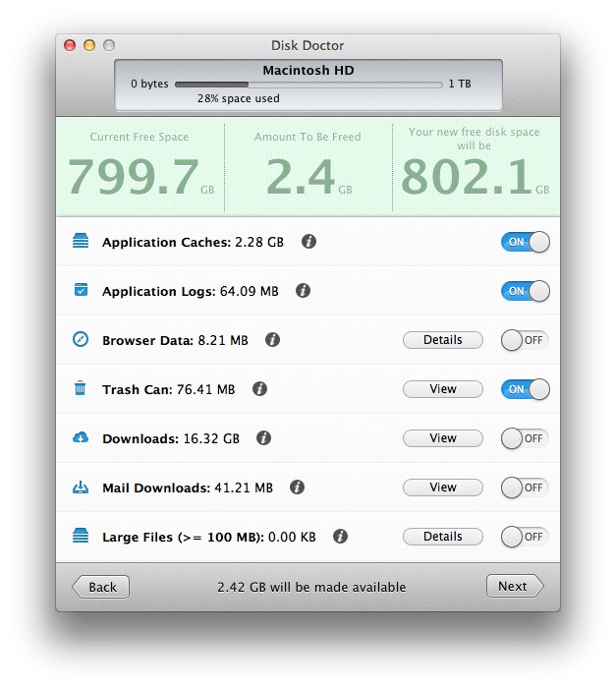Click the Application Caches stack icon
This screenshot has height=689, width=616.
pos(81,241)
